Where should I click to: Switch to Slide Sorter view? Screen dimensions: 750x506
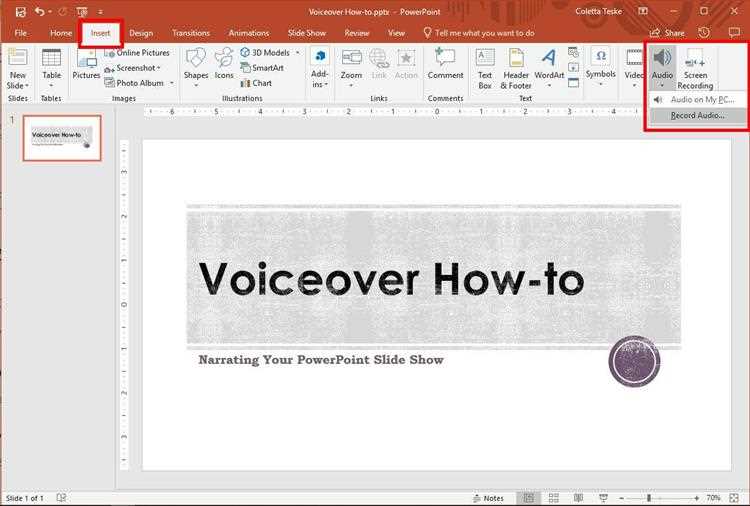[554, 498]
